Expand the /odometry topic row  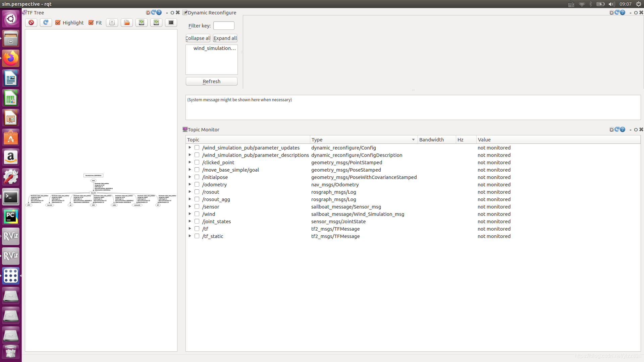[x=190, y=184]
